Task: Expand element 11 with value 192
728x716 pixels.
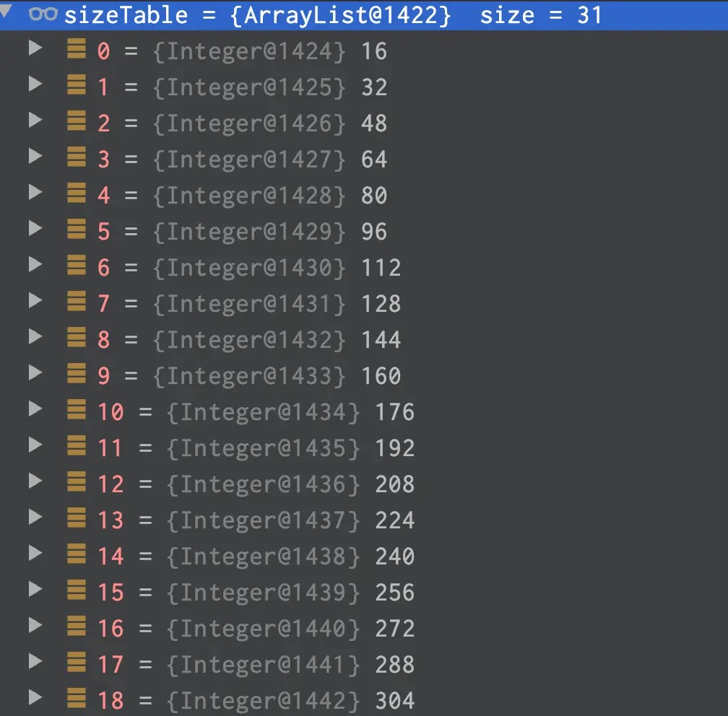Action: (x=35, y=445)
